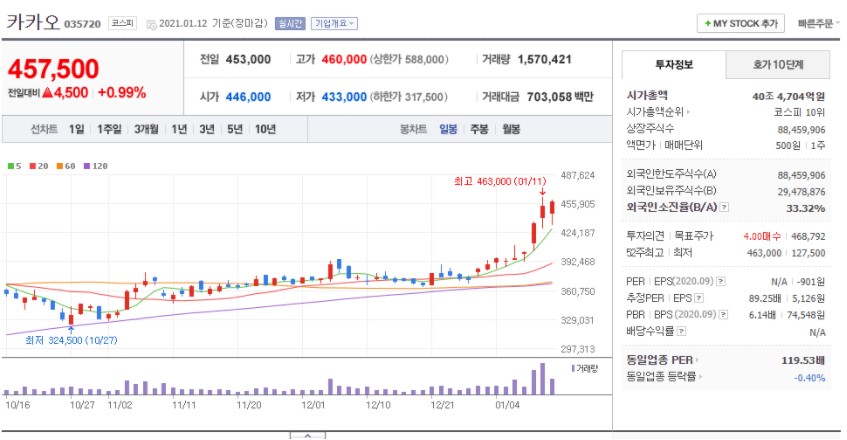Select the 1주일 line chart period

click(109, 130)
